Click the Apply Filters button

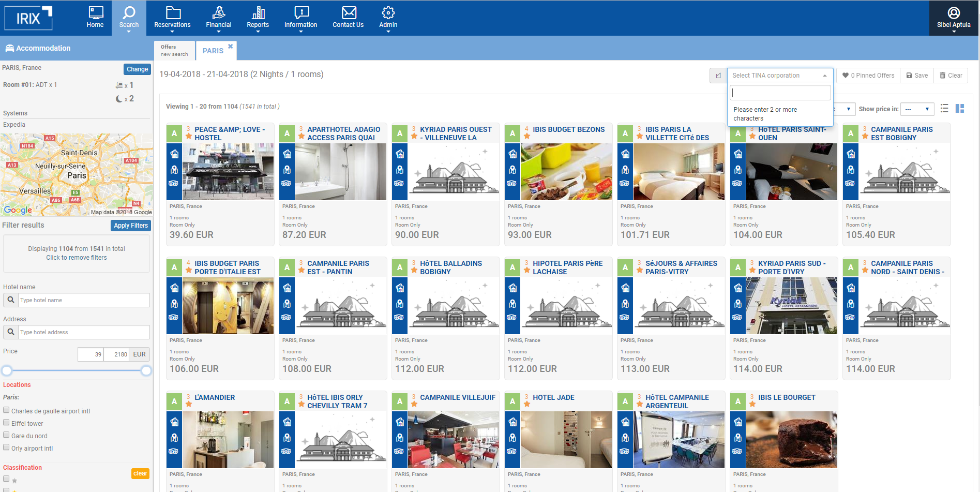[131, 226]
